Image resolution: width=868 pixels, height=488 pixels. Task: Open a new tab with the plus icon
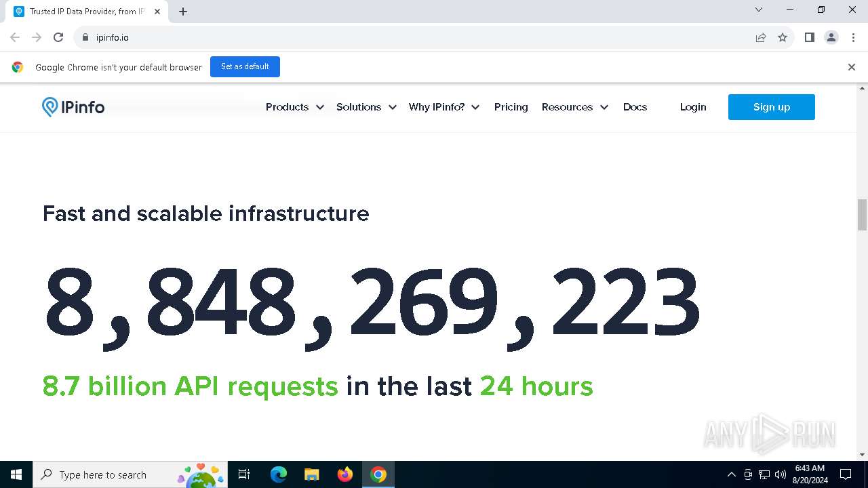pyautogui.click(x=183, y=12)
